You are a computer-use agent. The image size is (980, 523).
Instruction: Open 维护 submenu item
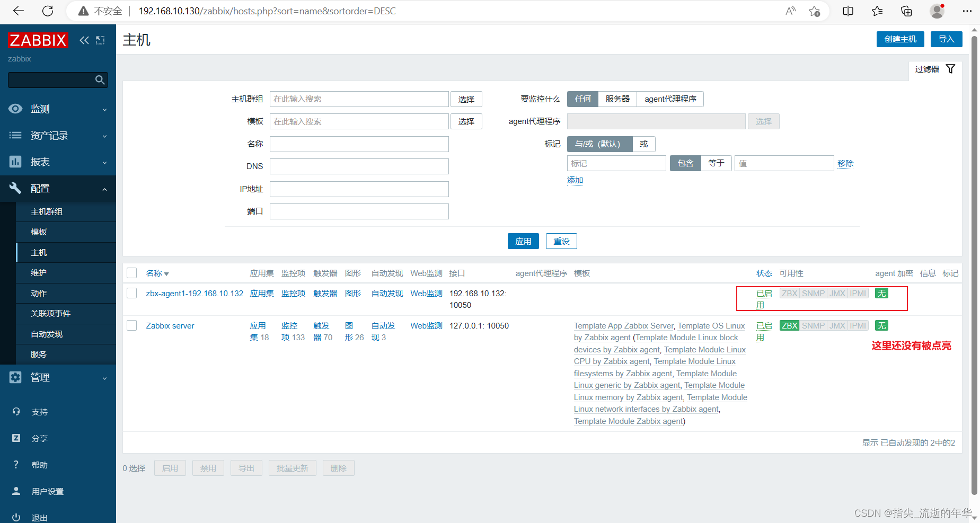point(66,272)
